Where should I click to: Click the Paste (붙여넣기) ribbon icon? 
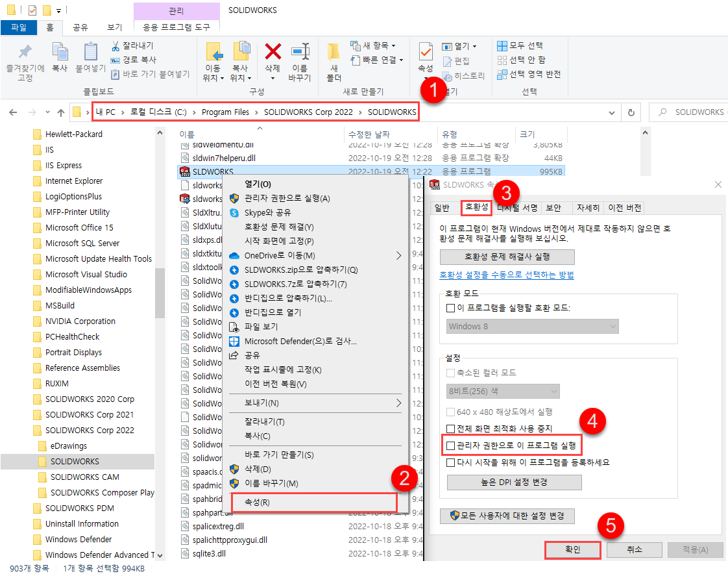pyautogui.click(x=91, y=52)
